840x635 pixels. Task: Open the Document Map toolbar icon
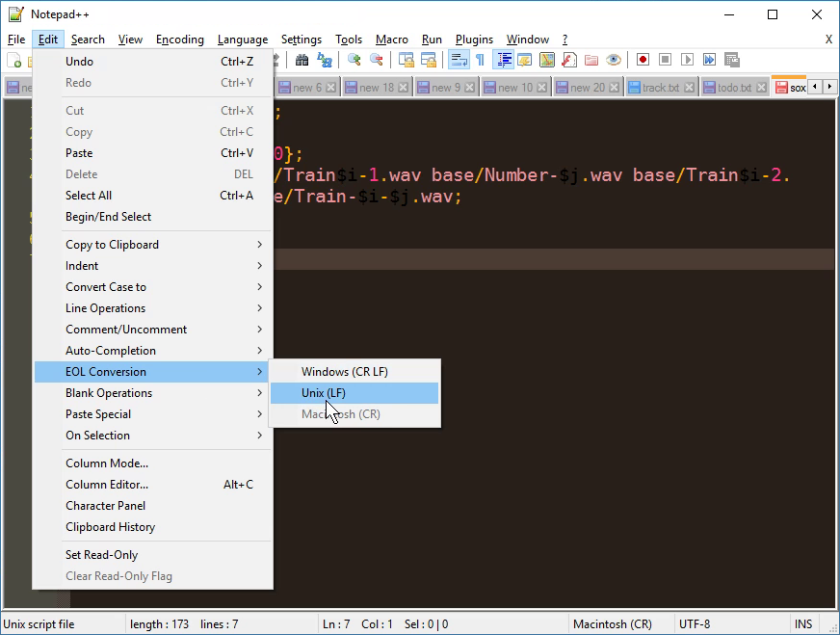pyautogui.click(x=547, y=60)
